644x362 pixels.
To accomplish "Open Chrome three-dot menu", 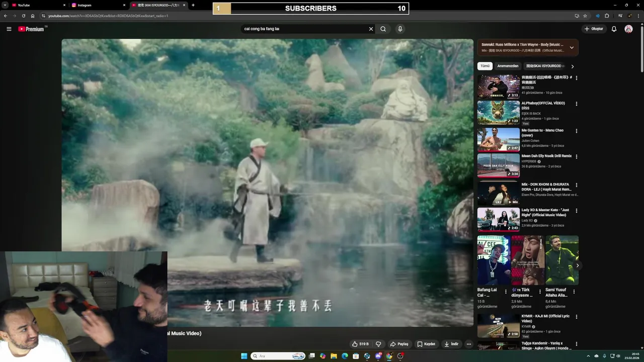I will (x=638, y=16).
